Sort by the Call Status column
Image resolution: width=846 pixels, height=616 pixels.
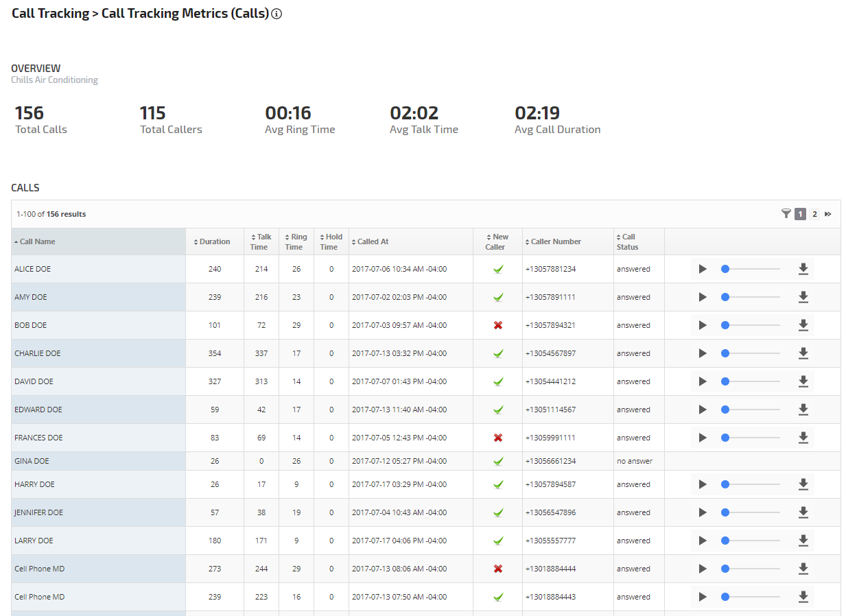click(627, 241)
